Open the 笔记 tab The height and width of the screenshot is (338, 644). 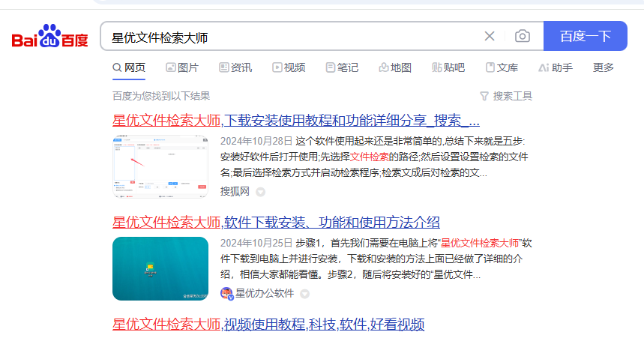342,67
